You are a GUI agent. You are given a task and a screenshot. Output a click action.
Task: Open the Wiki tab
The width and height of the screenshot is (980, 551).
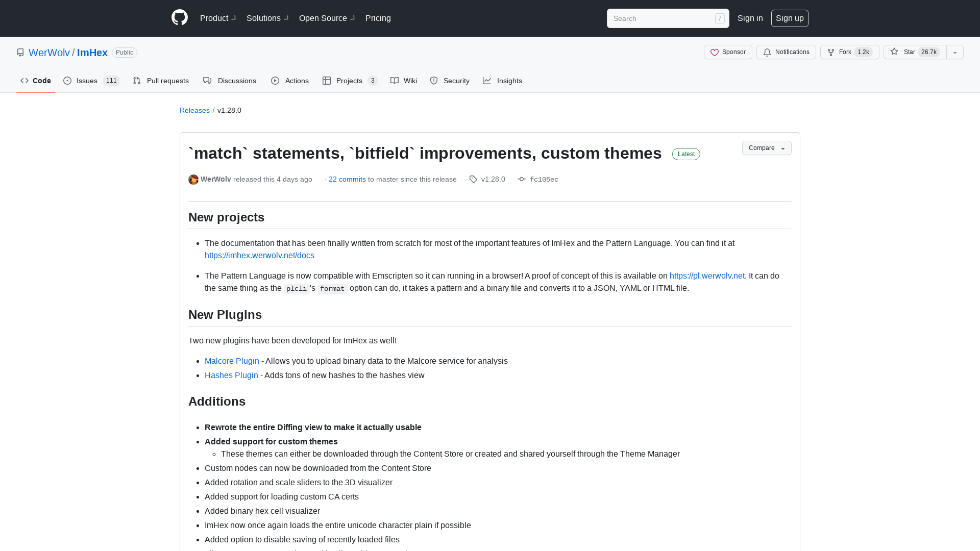pyautogui.click(x=404, y=81)
